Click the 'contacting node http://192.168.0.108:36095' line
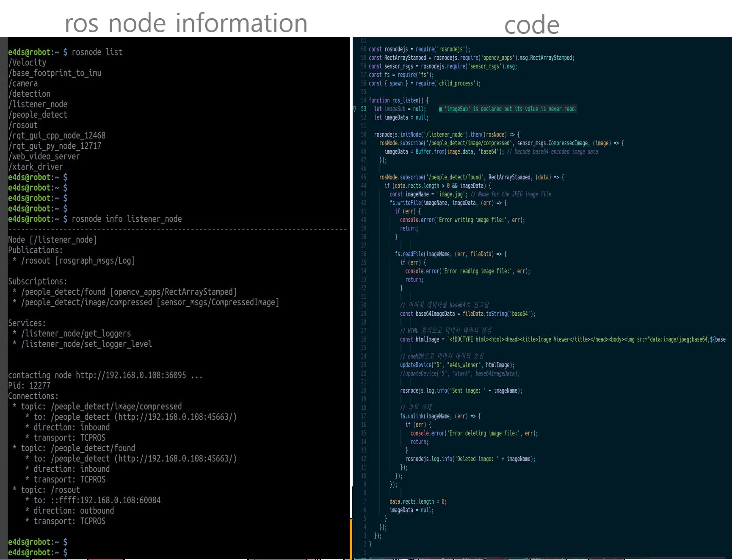Viewport: 732px width, 560px height. [105, 375]
